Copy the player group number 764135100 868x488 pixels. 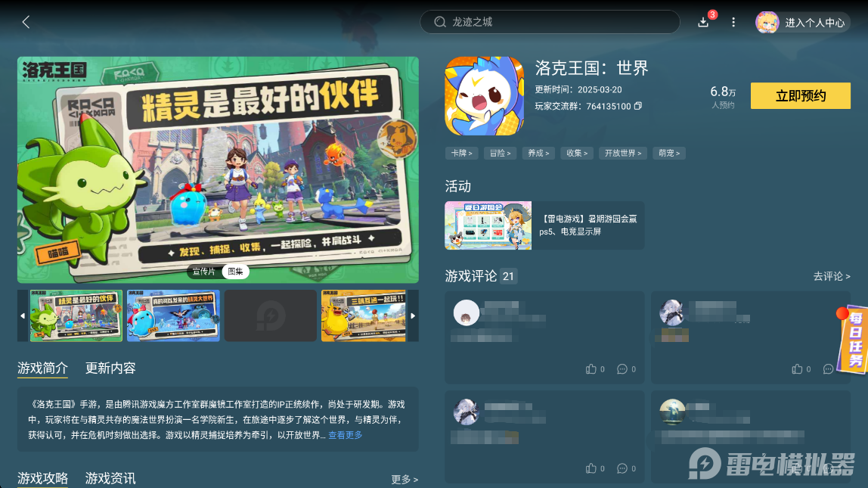tap(637, 106)
